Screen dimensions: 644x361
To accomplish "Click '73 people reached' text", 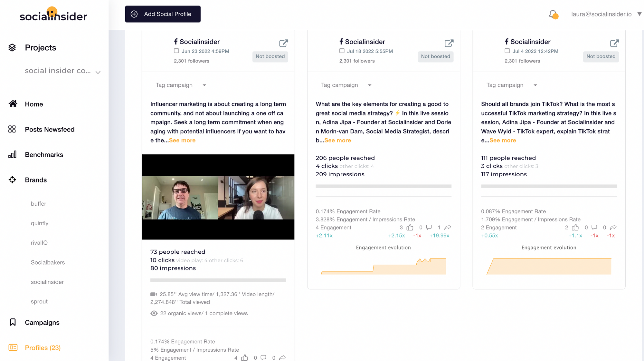I will [x=178, y=252].
